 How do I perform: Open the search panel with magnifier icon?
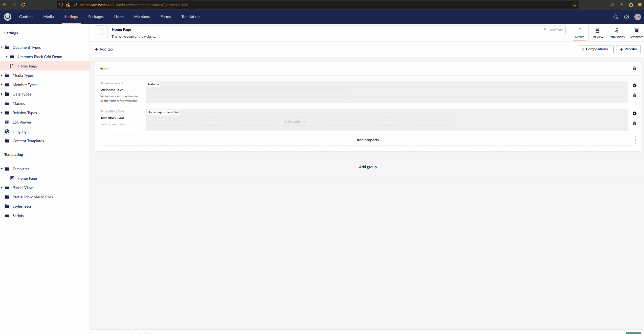[616, 17]
